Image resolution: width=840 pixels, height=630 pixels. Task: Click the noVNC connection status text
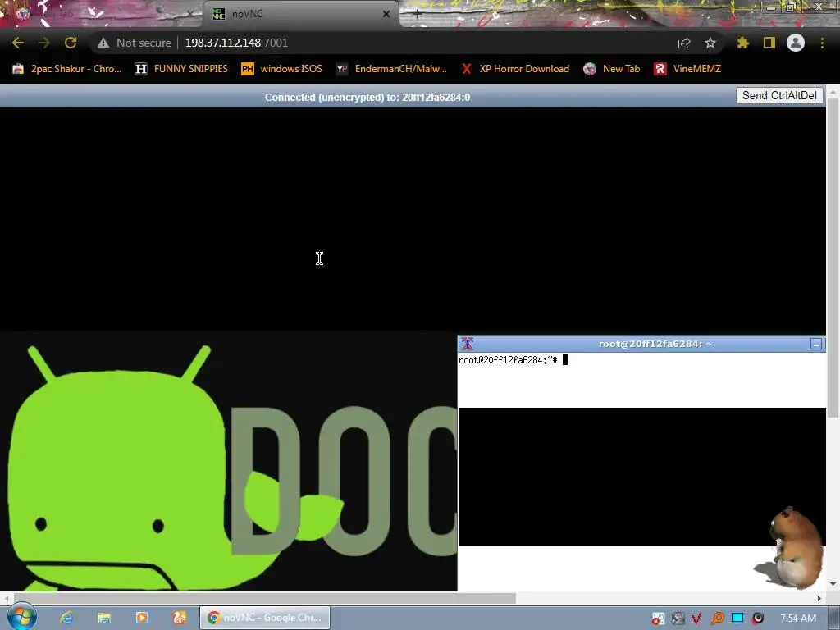tap(367, 98)
